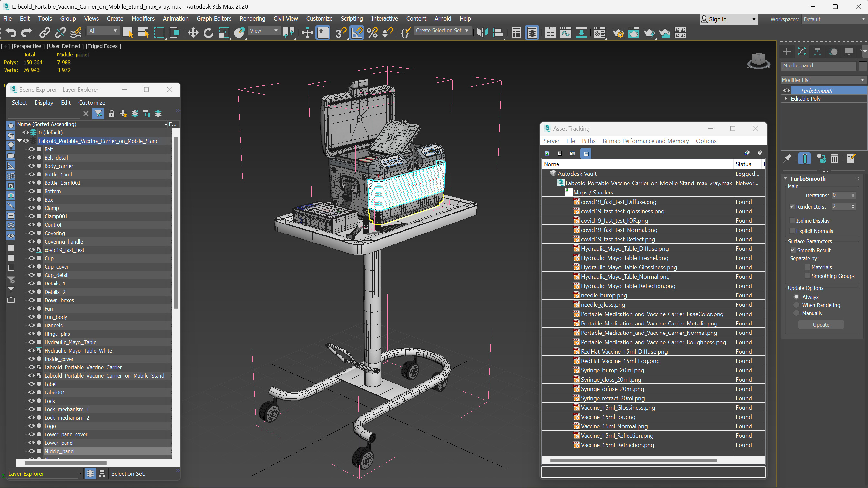Remove modifier with the trash icon
The width and height of the screenshot is (868, 488).
(834, 158)
